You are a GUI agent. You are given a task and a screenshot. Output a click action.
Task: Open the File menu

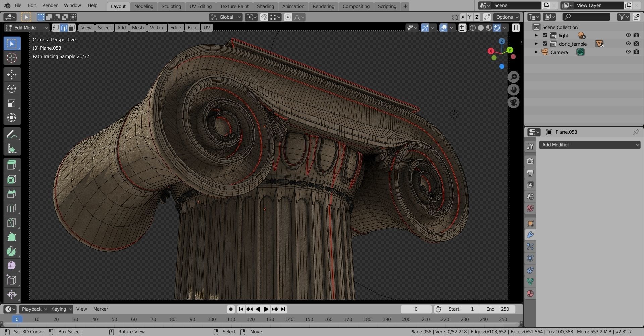(18, 6)
